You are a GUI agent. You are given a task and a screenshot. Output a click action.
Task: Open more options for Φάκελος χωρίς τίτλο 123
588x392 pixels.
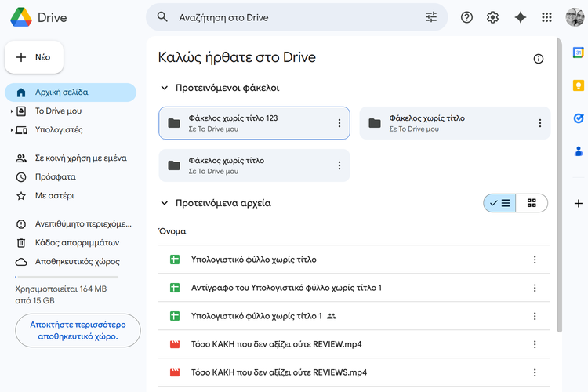339,123
